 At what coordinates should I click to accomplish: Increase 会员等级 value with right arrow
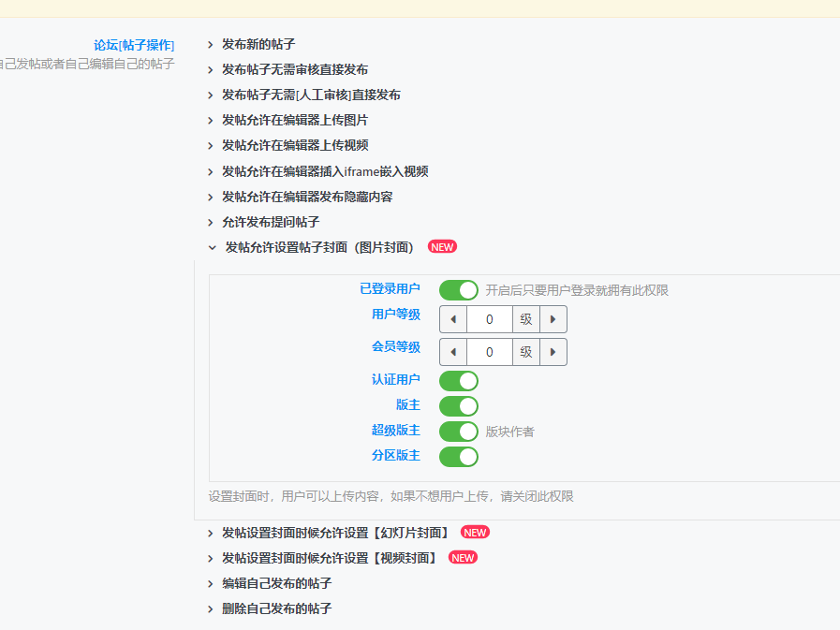point(553,352)
